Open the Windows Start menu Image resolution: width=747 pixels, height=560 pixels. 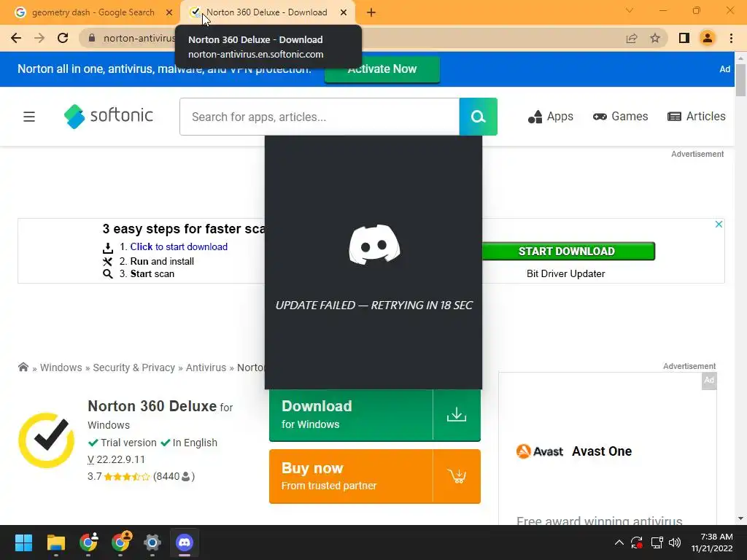[x=23, y=542]
